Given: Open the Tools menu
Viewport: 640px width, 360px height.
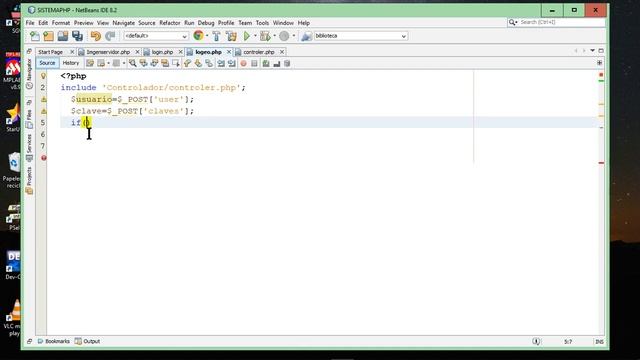Looking at the screenshot, I should [x=262, y=23].
